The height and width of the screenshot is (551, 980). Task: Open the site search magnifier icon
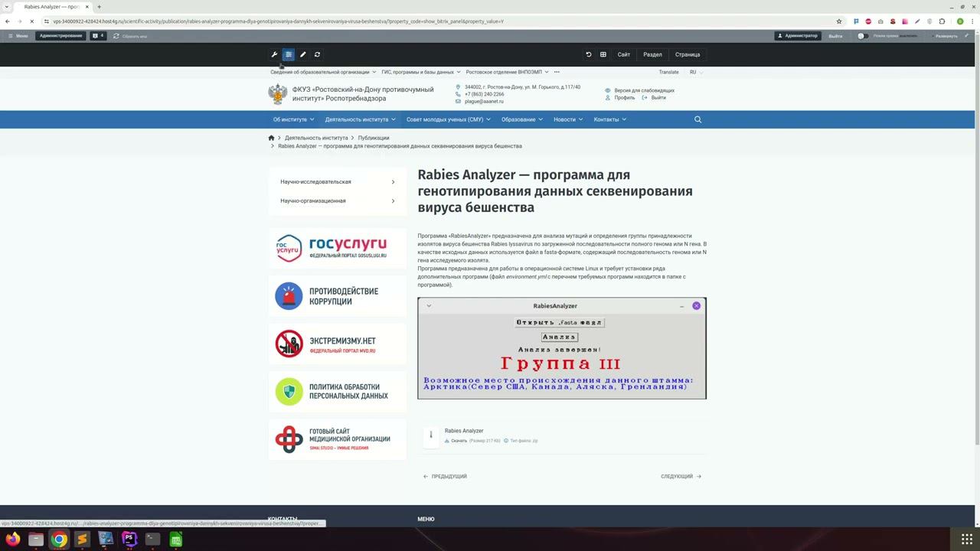tap(697, 119)
